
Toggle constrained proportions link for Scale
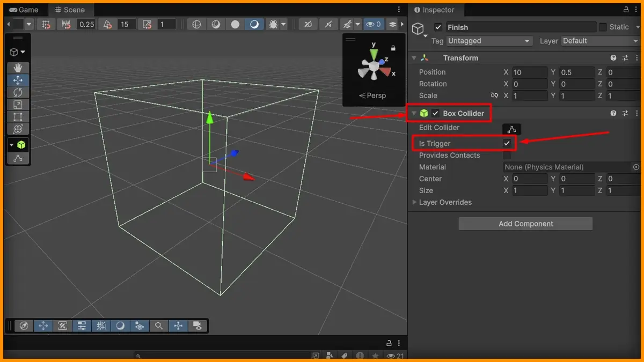click(494, 95)
